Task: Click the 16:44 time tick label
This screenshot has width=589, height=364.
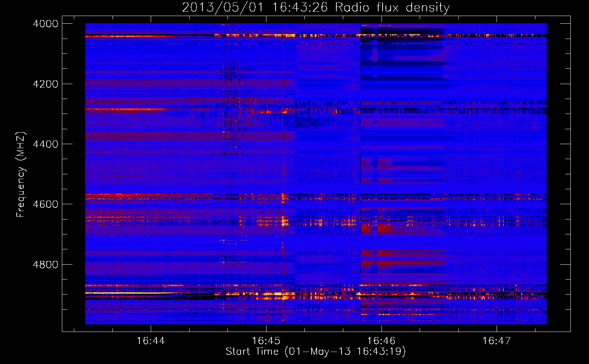Action: pos(151,341)
